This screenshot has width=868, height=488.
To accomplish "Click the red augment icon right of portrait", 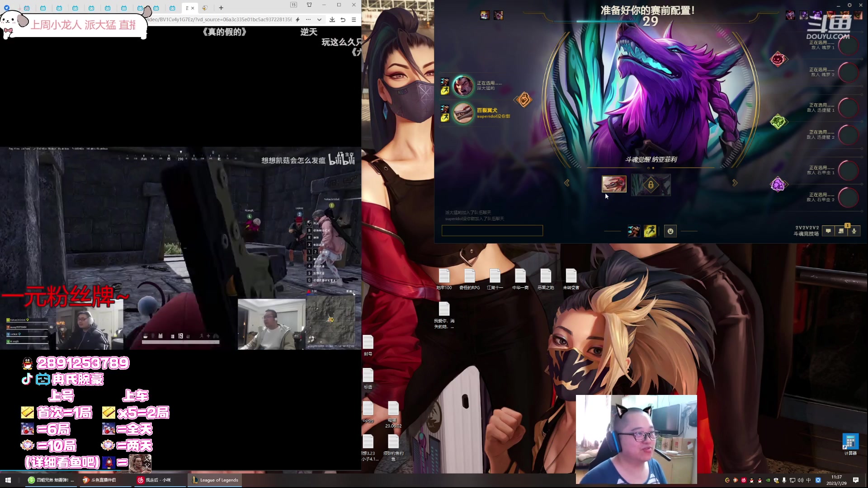I will (778, 59).
